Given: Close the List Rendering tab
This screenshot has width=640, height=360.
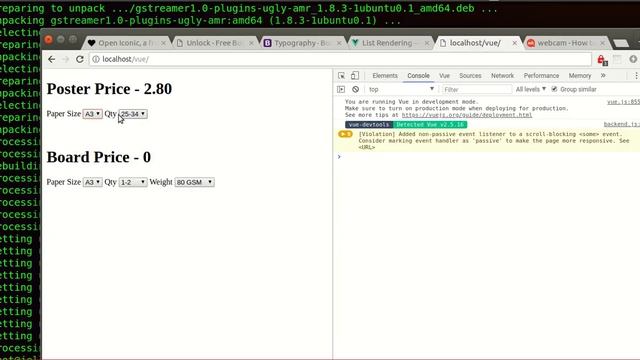Looking at the screenshot, I should click(x=427, y=43).
